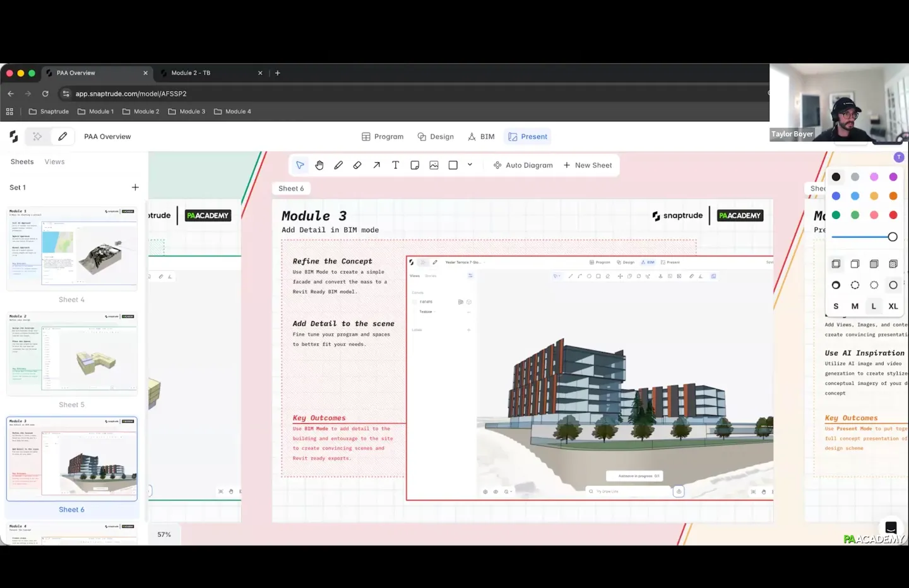This screenshot has width=909, height=588.
Task: Open the Module 3 bookmarks folder
Action: (x=187, y=112)
